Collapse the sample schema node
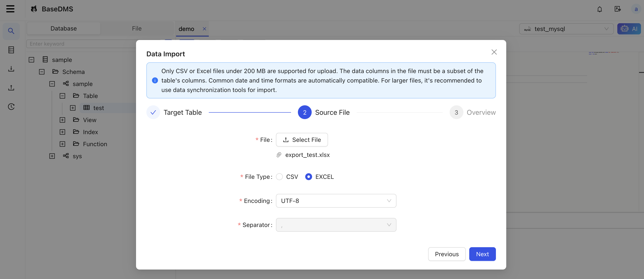This screenshot has width=644, height=279. pos(52,84)
